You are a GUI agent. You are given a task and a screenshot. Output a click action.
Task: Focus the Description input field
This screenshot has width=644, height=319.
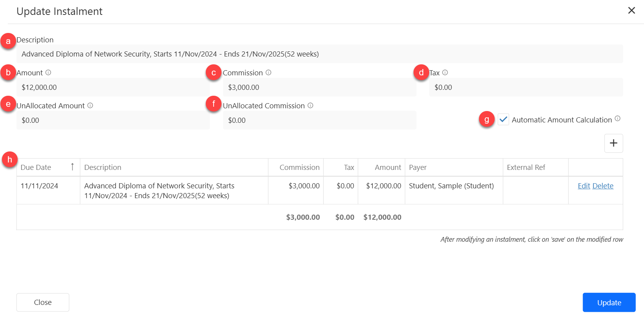point(319,54)
